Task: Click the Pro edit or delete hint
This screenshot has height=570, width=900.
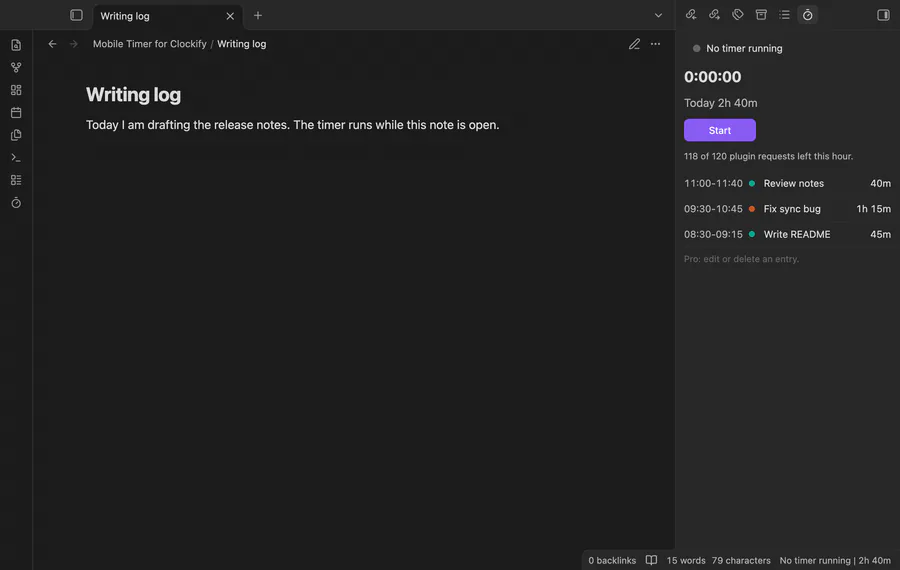Action: pyautogui.click(x=741, y=259)
